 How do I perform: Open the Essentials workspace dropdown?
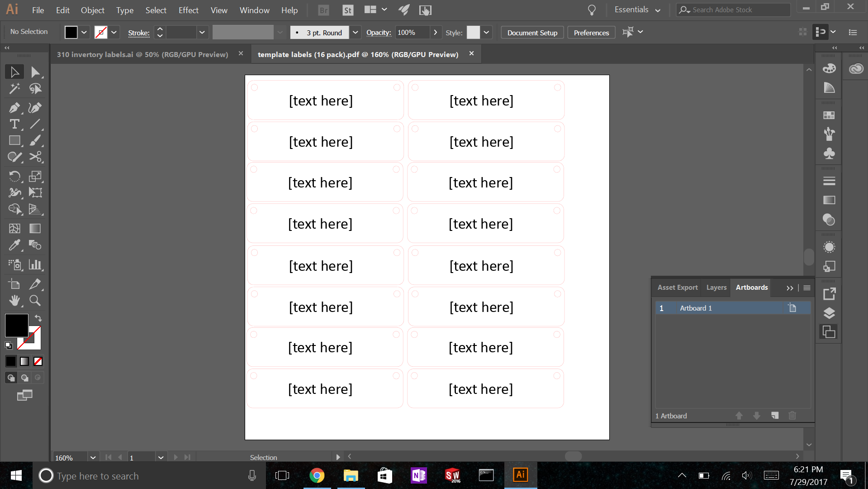[637, 10]
